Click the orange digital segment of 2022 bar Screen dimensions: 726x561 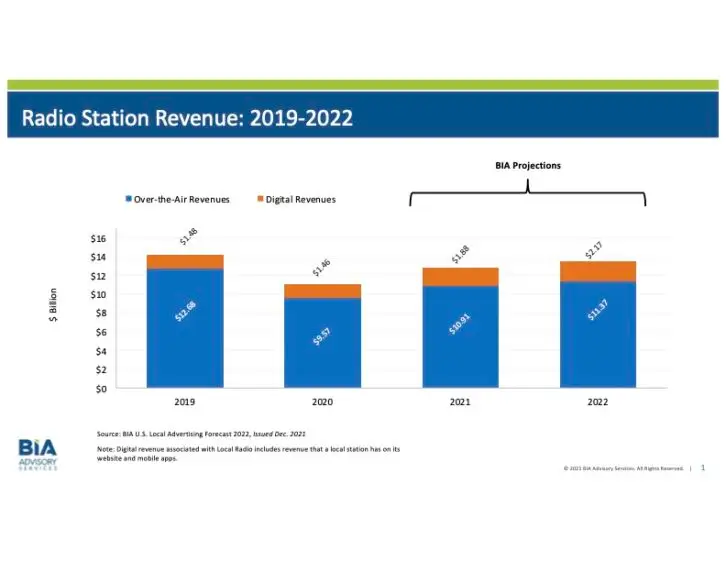pos(598,272)
